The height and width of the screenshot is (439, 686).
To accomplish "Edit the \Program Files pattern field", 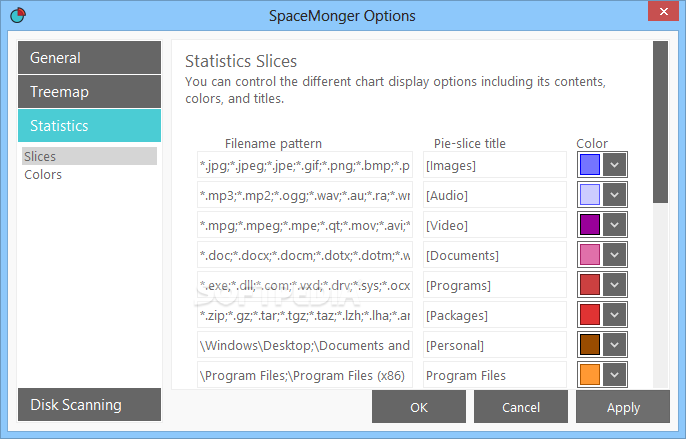I will tap(305, 375).
